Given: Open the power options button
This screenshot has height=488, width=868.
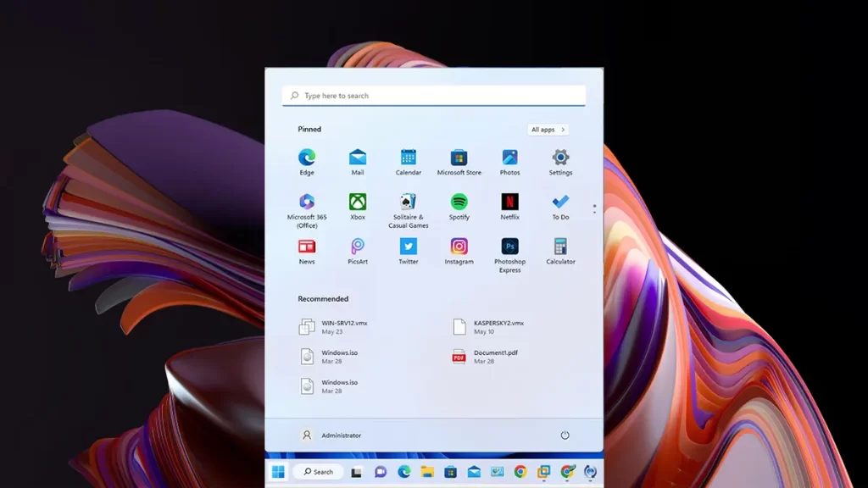Looking at the screenshot, I should (565, 435).
